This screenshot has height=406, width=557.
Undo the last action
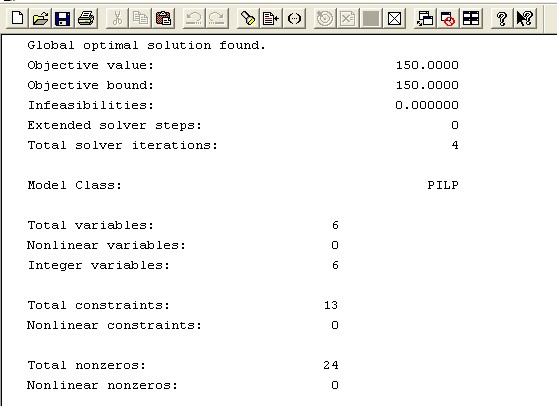coord(194,18)
